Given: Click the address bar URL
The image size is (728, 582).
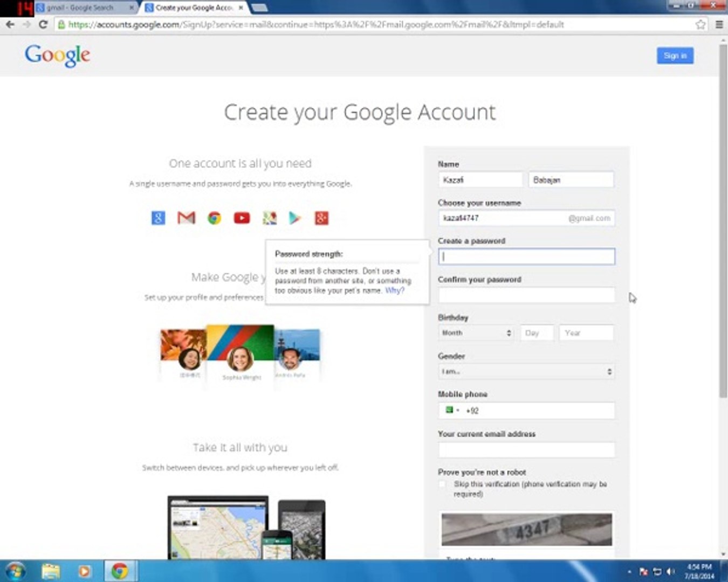Looking at the screenshot, I should 316,24.
